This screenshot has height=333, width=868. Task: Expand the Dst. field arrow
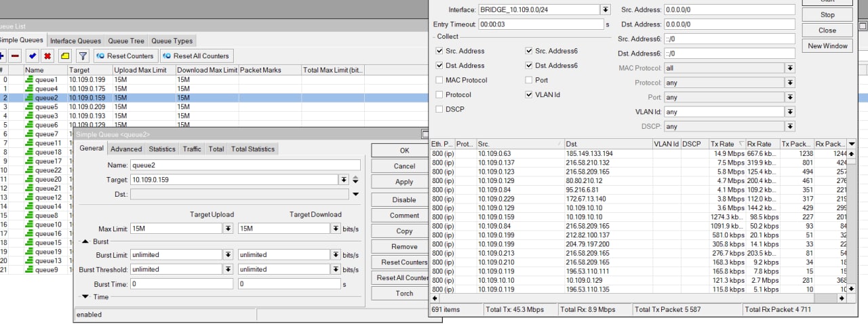355,195
